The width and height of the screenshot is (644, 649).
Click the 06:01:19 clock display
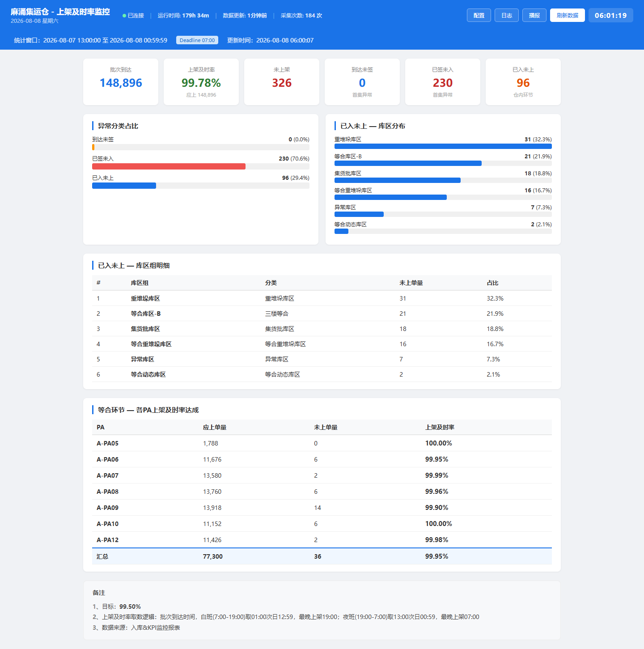coord(611,15)
